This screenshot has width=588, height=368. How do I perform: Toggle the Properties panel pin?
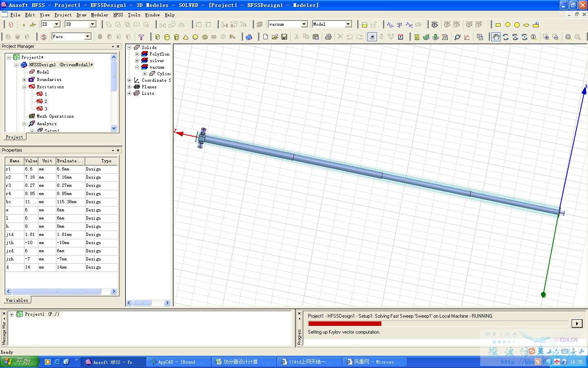[113, 150]
